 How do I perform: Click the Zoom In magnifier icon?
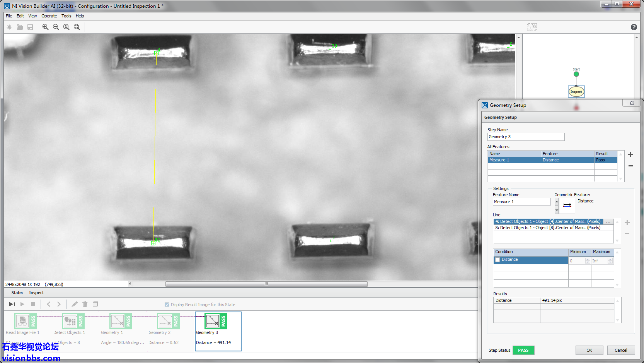[x=45, y=27]
